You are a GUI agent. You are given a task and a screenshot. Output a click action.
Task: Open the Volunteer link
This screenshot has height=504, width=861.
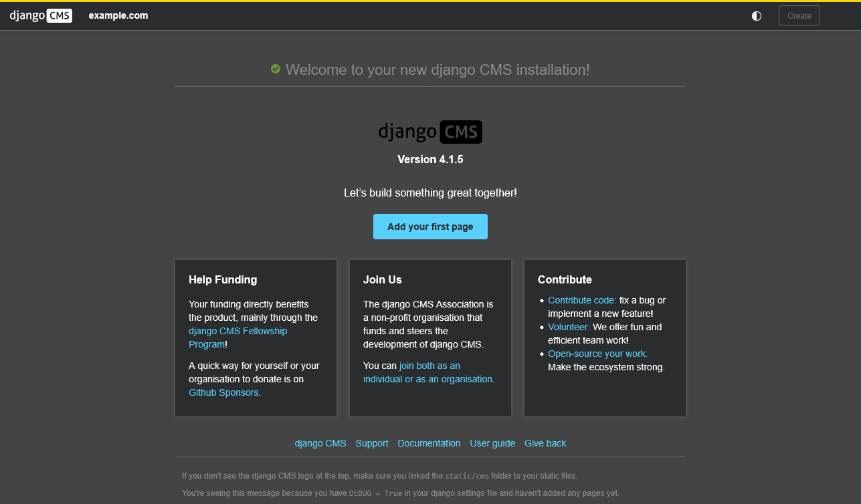point(569,327)
